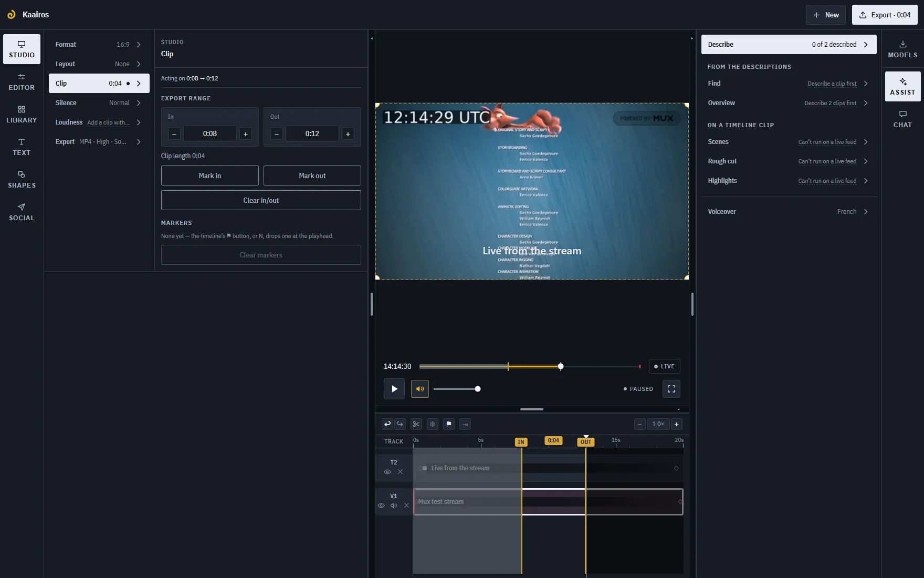Click the Mark in button
This screenshot has width=924, height=578.
[x=210, y=176]
